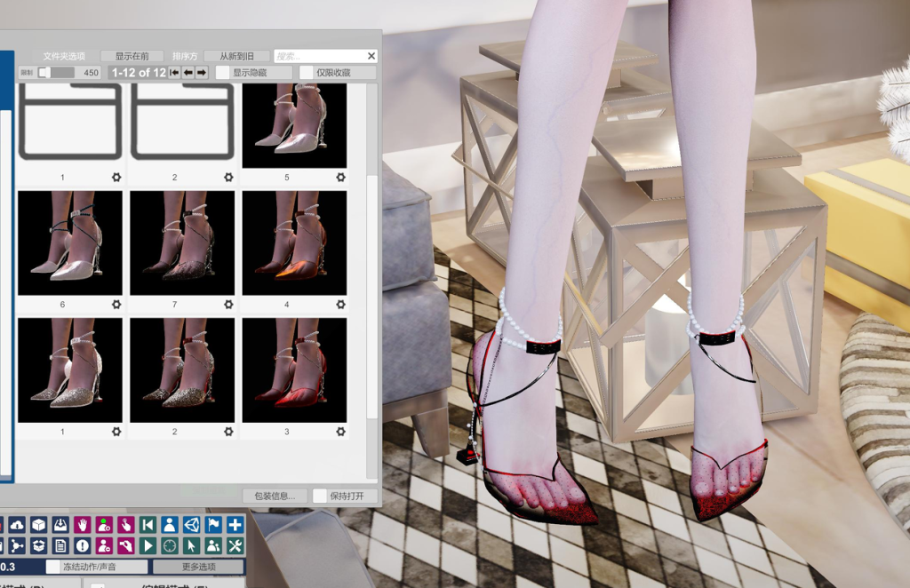The width and height of the screenshot is (910, 588).
Task: Click the 限制 limit slider at 450
Action: (x=44, y=73)
